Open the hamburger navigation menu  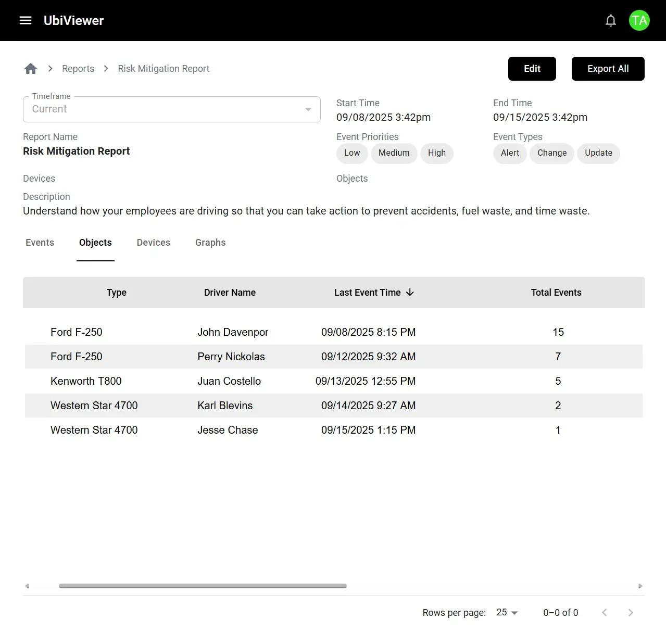[26, 20]
